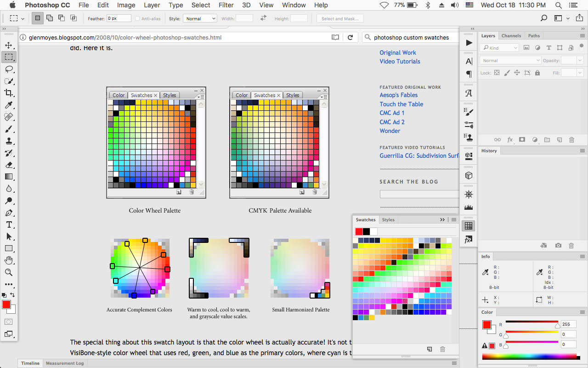
Task: Select the Spot Healing Brush tool
Action: (9, 117)
